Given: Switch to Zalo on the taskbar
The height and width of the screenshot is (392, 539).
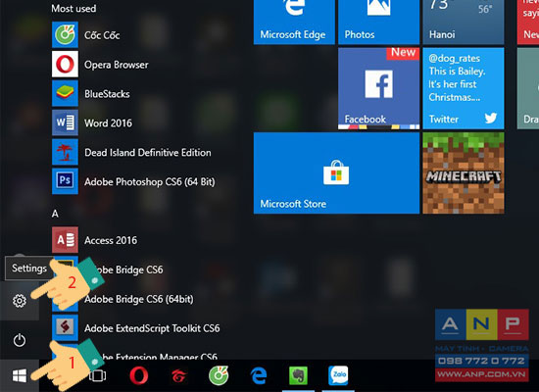Looking at the screenshot, I should pyautogui.click(x=338, y=375).
